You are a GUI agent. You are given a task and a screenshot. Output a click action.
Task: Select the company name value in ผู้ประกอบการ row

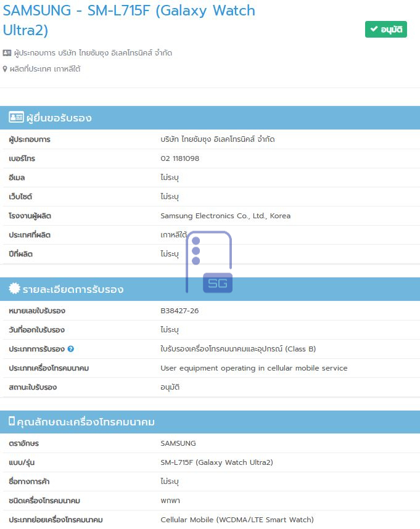(218, 139)
